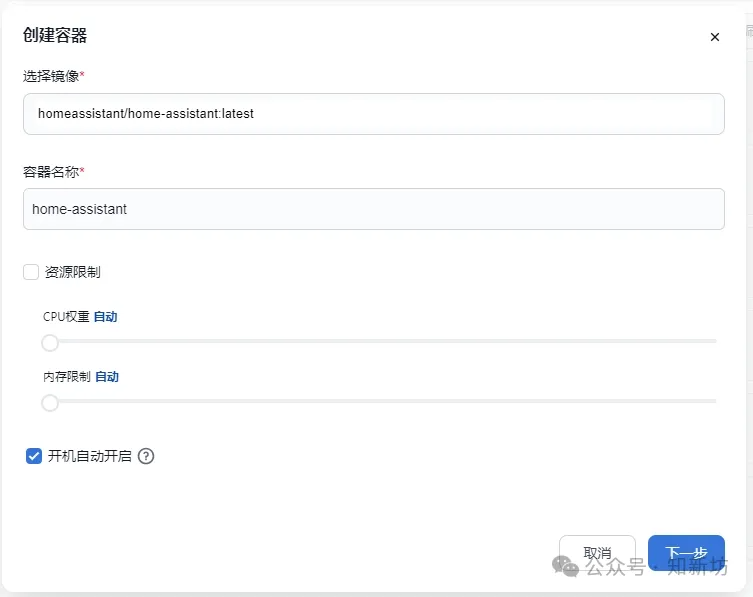This screenshot has height=597, width=753.
Task: Click the 容器名称 field label
Action: [53, 171]
